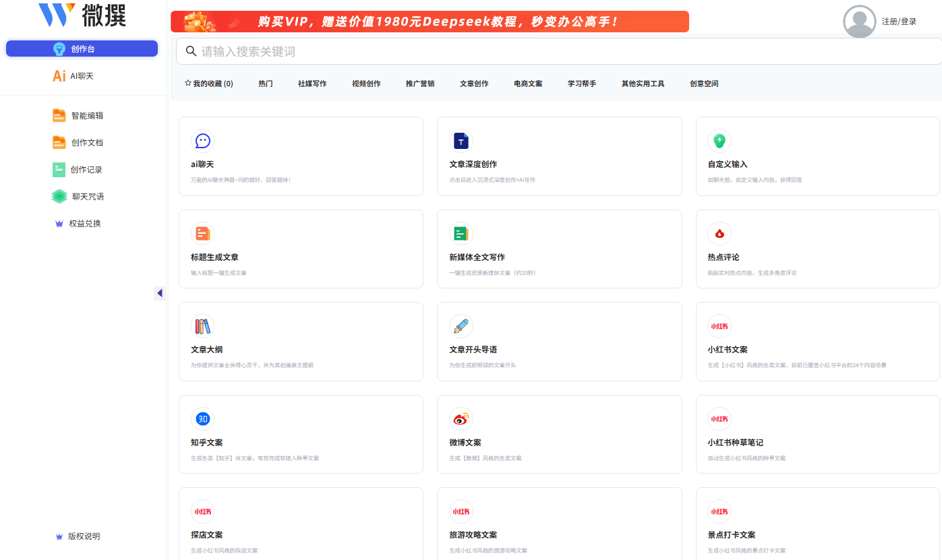Click the search magnifier icon
The height and width of the screenshot is (560, 942).
tap(191, 51)
